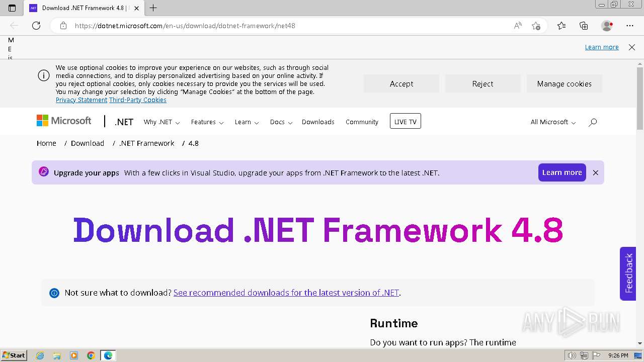Open the browser profile avatar
This screenshot has width=644, height=362.
607,26
